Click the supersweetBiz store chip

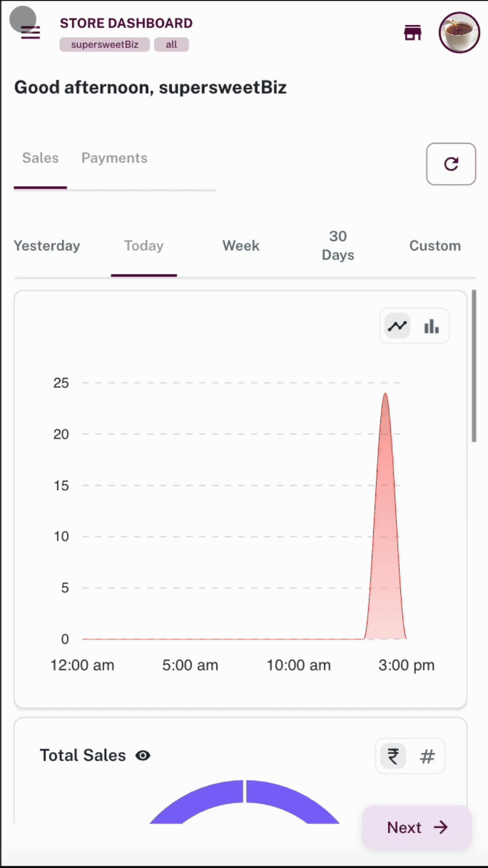click(x=104, y=45)
